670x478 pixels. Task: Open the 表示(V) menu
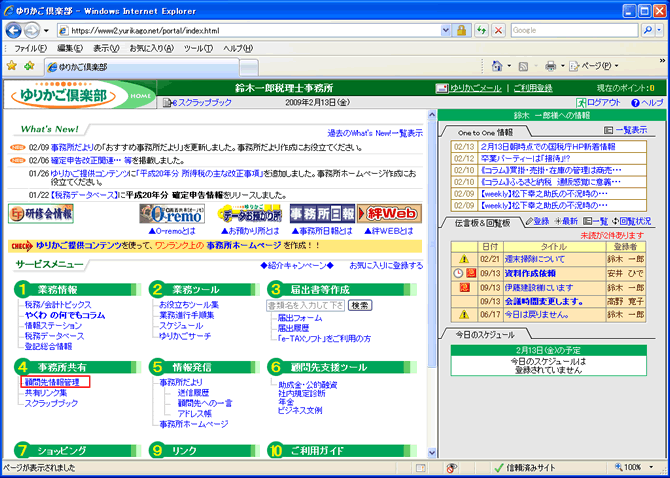tap(106, 48)
